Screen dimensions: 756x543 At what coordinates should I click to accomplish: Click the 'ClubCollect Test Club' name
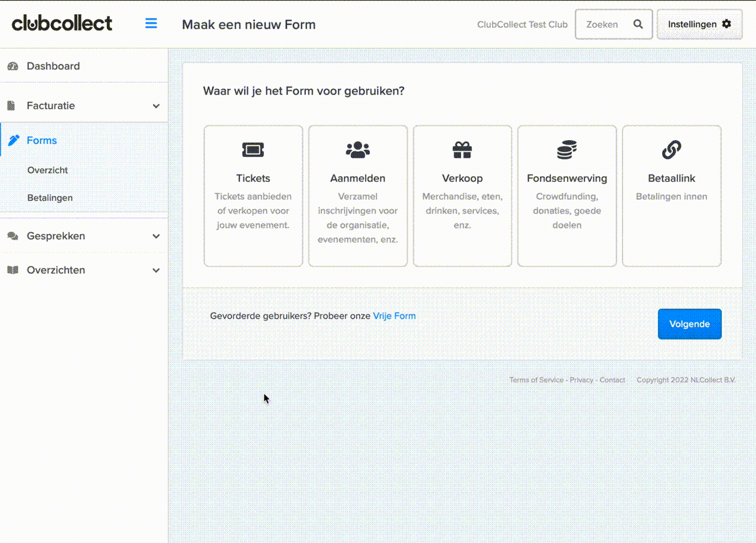[522, 24]
